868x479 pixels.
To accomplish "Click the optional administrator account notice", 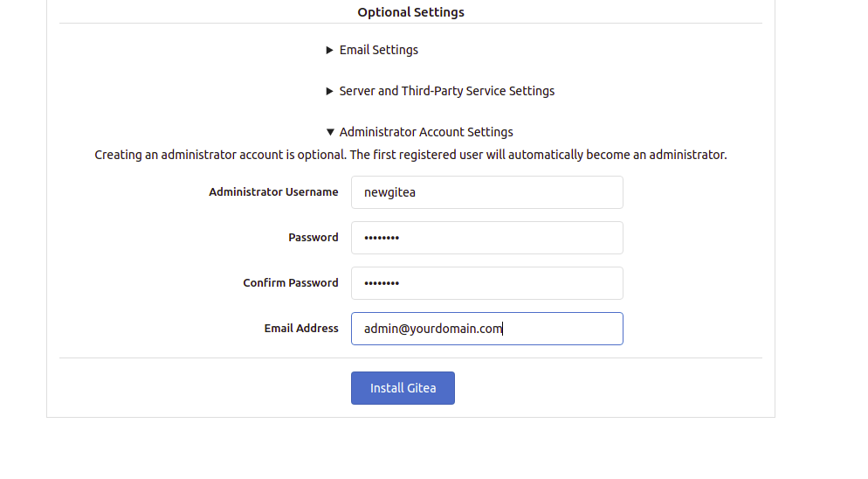I will pos(410,155).
